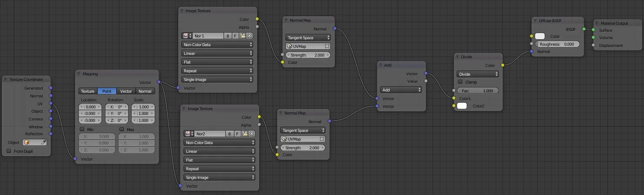Edit the Location X field in Mapping
Viewport: 644px width, 195px height.
(90, 107)
